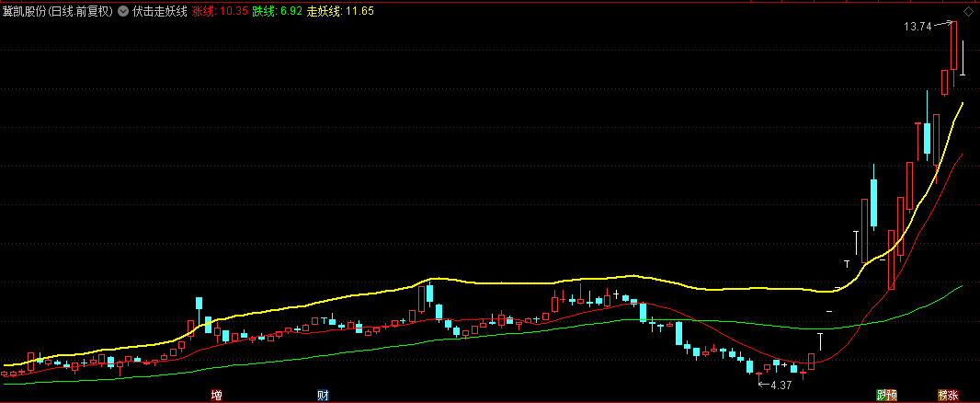Click the 4.37 low price label

click(x=781, y=386)
